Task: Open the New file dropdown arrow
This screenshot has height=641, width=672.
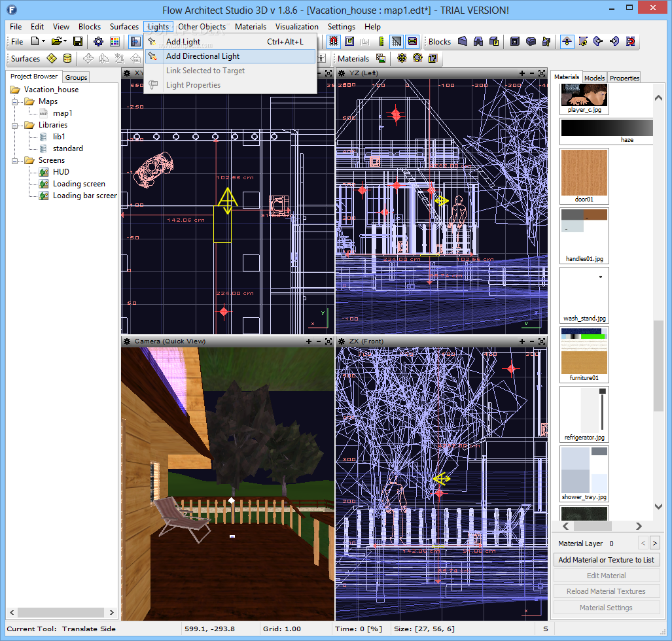Action: click(x=43, y=41)
